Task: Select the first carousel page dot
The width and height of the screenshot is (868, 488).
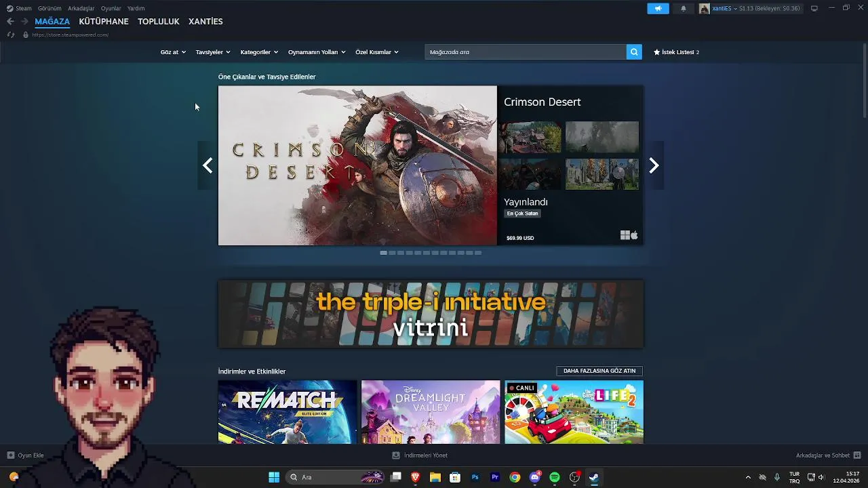Action: (x=384, y=253)
